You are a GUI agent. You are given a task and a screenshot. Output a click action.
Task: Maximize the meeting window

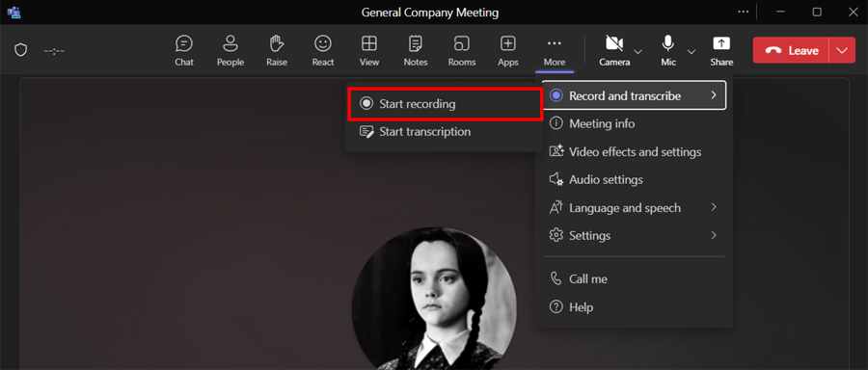point(817,12)
